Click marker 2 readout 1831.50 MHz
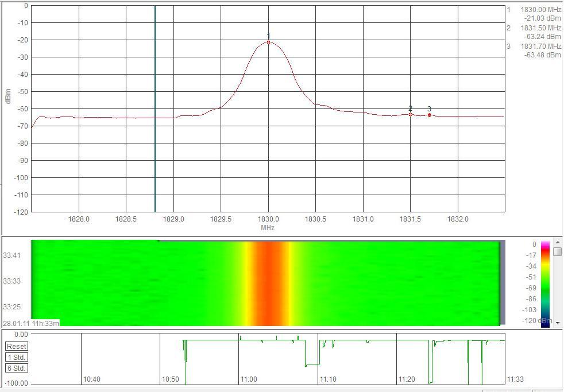The height and width of the screenshot is (392, 564). [x=540, y=28]
